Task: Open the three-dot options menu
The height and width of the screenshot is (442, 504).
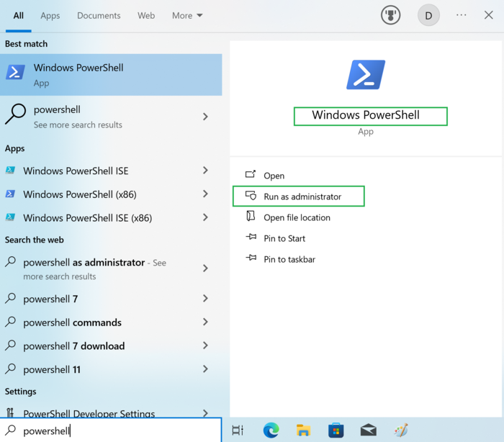Action: [x=461, y=15]
